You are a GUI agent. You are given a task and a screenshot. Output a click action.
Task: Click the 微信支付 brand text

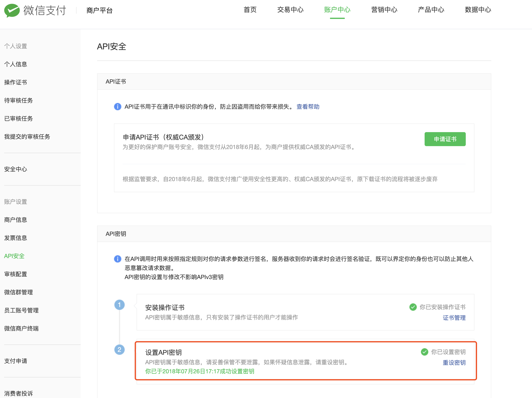(45, 10)
